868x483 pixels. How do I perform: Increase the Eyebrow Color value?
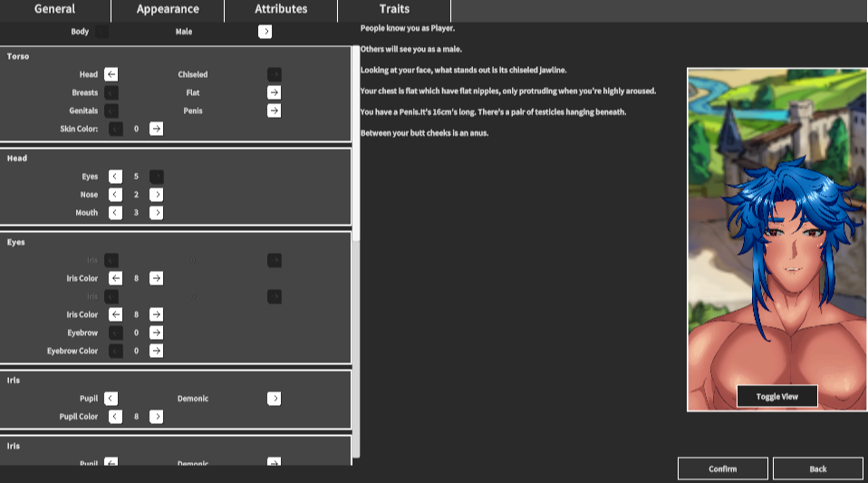[157, 351]
